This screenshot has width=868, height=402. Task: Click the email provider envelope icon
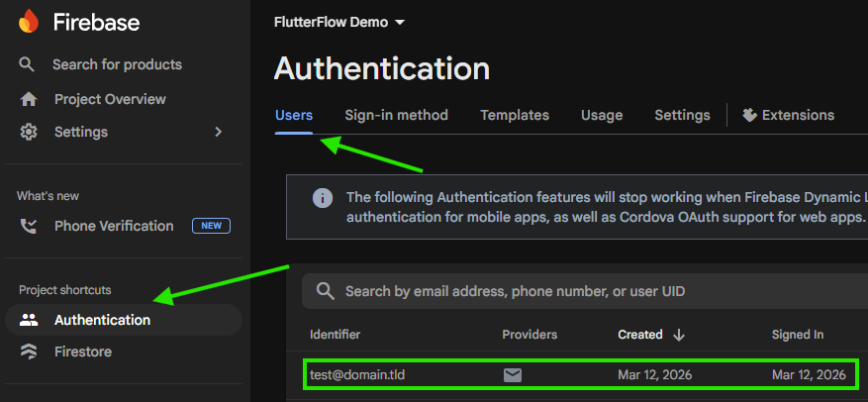coord(513,375)
